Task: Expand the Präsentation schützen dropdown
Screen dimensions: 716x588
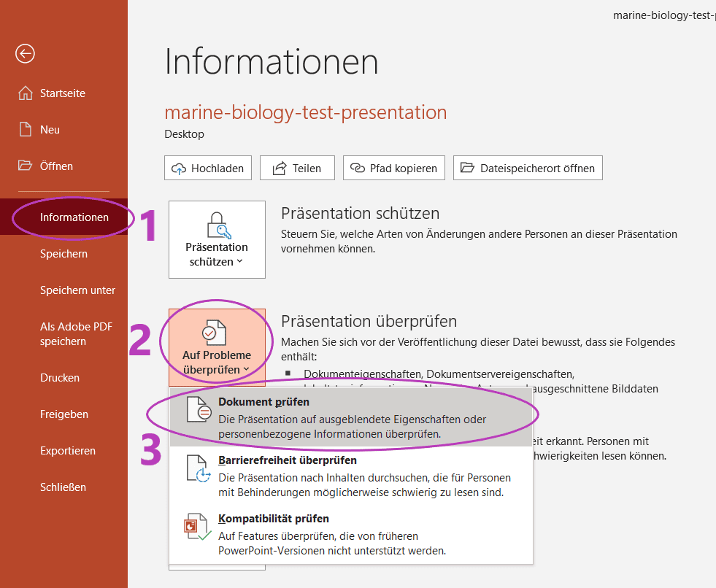Action: point(217,240)
